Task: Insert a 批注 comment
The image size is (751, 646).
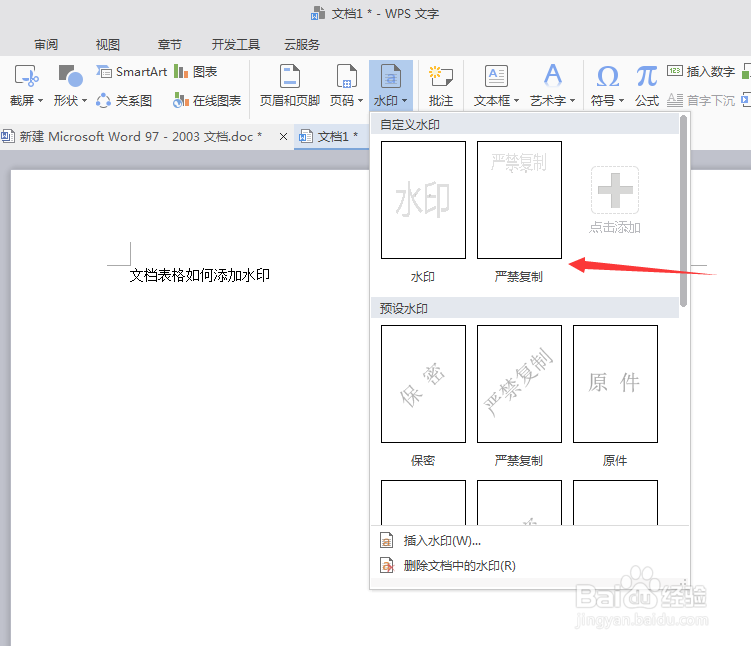Action: click(441, 85)
